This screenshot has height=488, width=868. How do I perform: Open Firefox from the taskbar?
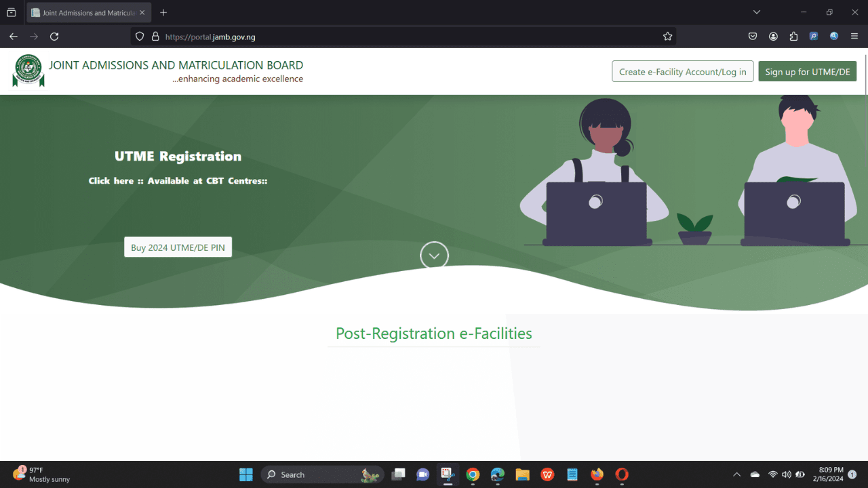(x=597, y=474)
